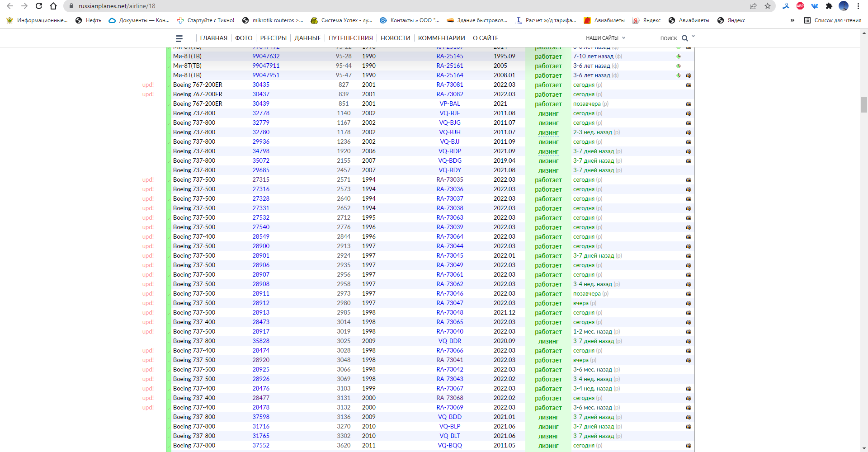
Task: Select 'Boeing 767-200ER' text in VP-BAL row
Action: point(198,104)
